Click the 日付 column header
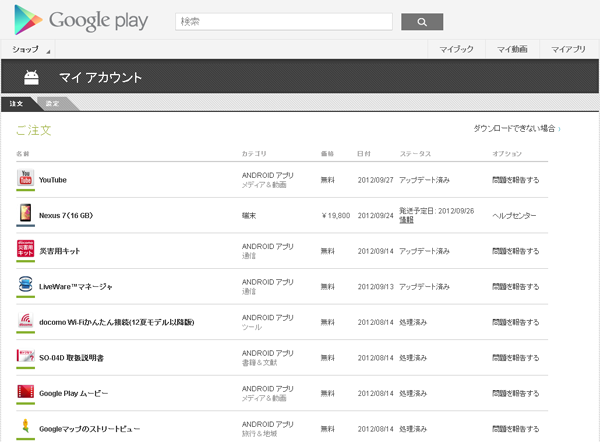The height and width of the screenshot is (442, 600). (x=364, y=153)
